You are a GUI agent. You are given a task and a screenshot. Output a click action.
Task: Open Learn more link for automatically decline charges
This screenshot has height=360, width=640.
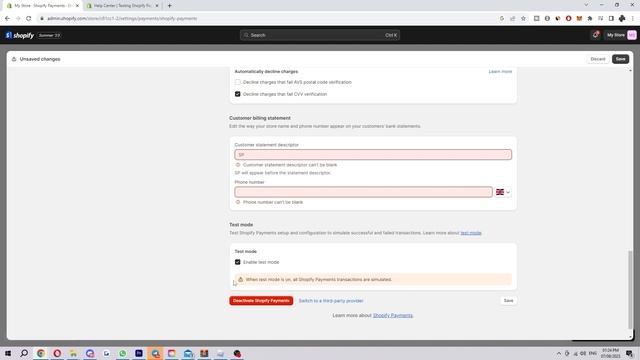click(500, 71)
